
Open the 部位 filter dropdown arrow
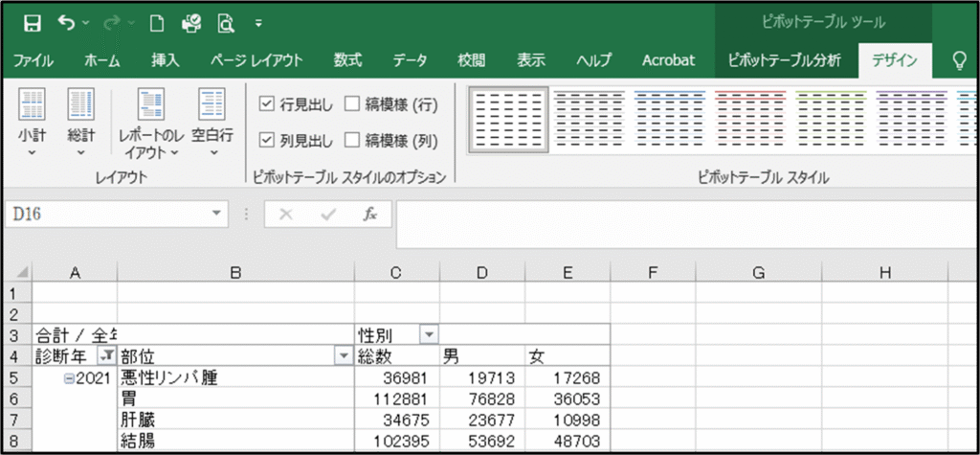click(x=344, y=355)
